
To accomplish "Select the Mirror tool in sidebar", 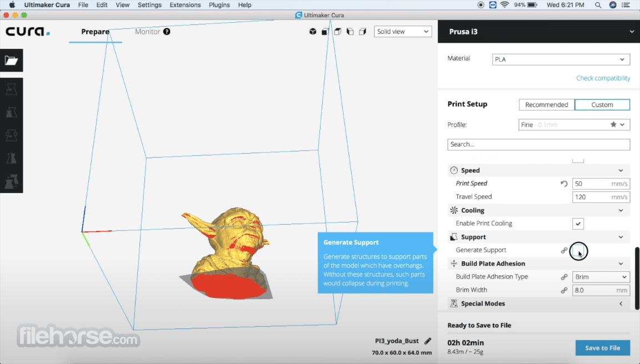I will [x=12, y=158].
